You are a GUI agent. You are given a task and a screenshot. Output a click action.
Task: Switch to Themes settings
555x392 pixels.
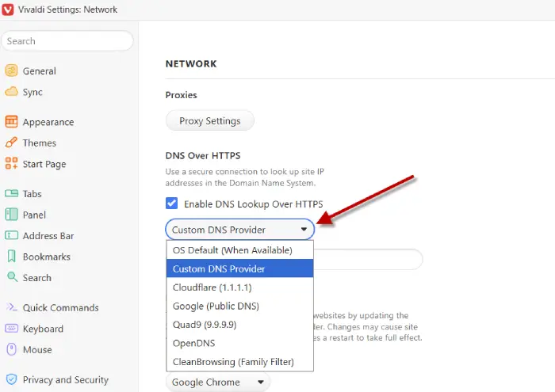pyautogui.click(x=40, y=143)
